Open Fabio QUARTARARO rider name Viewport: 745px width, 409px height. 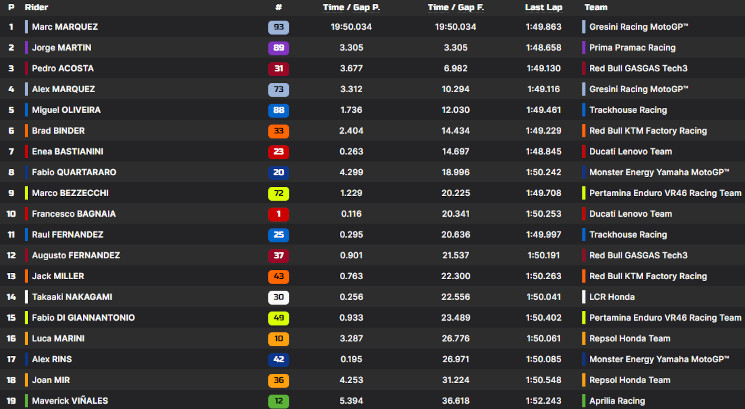coord(74,172)
